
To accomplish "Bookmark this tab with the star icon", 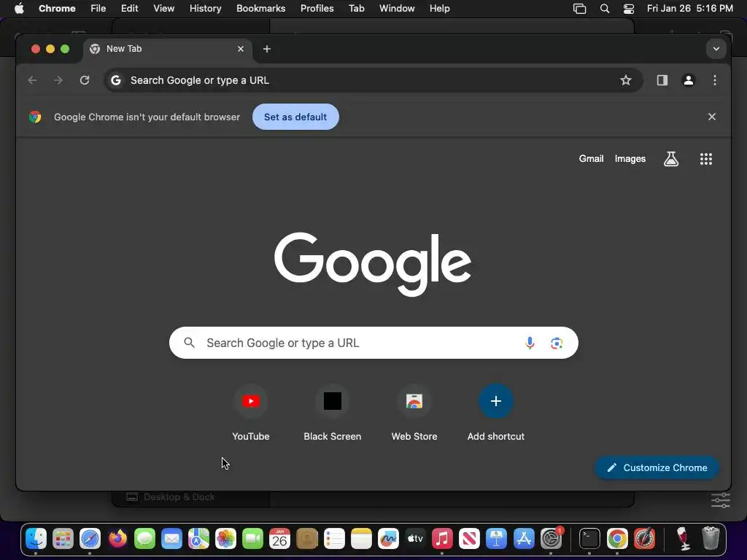I will coord(625,80).
